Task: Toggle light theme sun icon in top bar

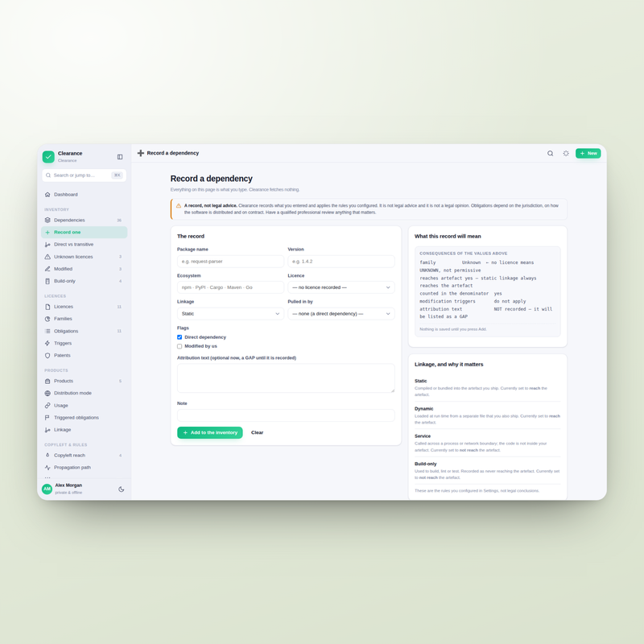Action: pos(566,153)
